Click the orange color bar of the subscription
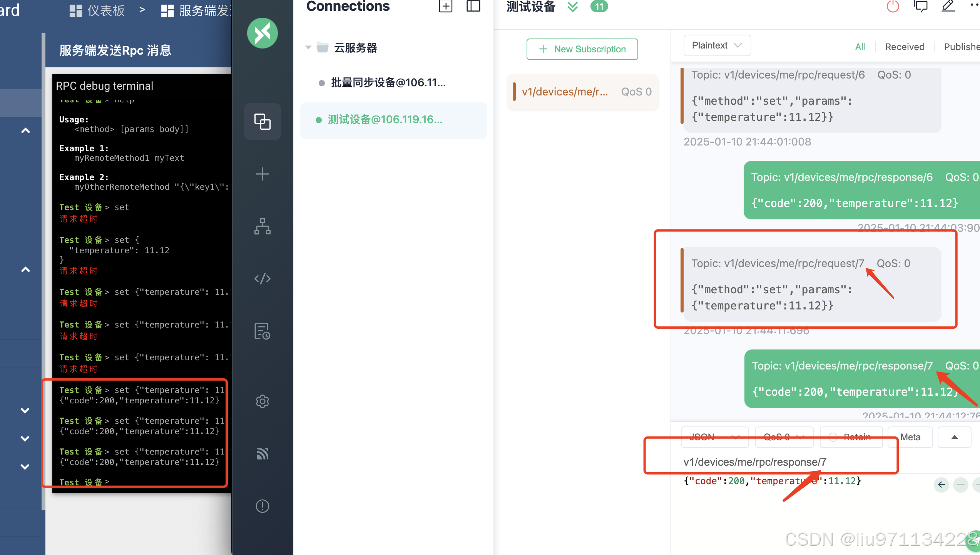Screen dimensions: 980x555 (x=514, y=92)
